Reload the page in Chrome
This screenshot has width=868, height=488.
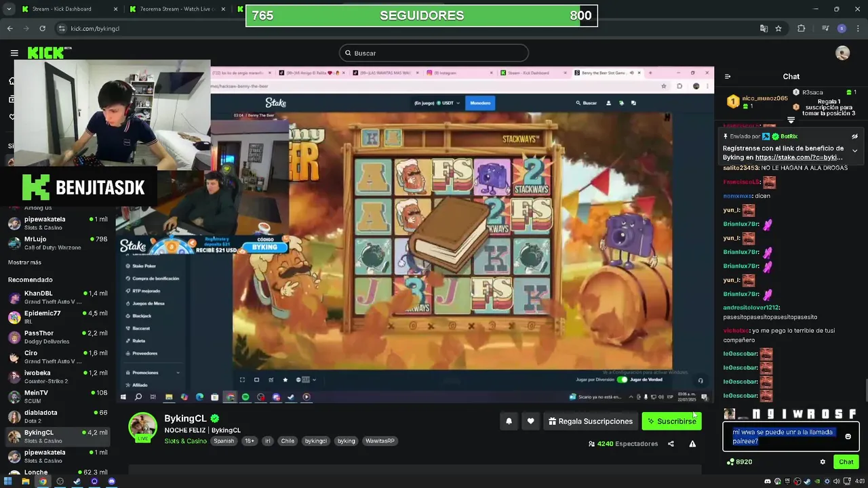[42, 28]
